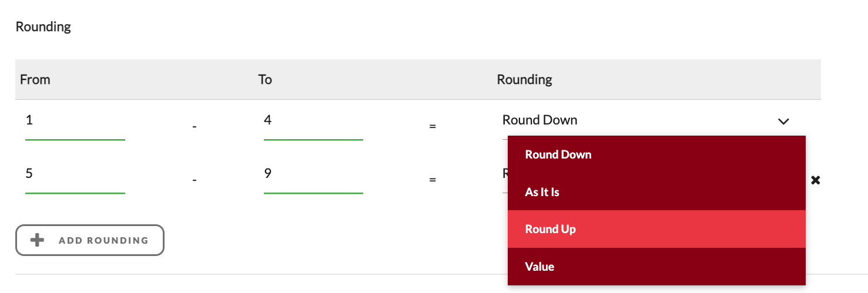Open the partially hidden second row rounding dropdown
The image size is (868, 293).
(x=505, y=174)
